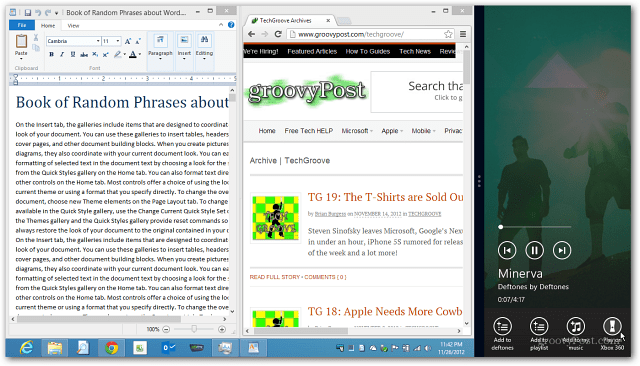This screenshot has height=366, width=640.
Task: Toggle Bold formatting in WordPad
Action: click(x=51, y=54)
